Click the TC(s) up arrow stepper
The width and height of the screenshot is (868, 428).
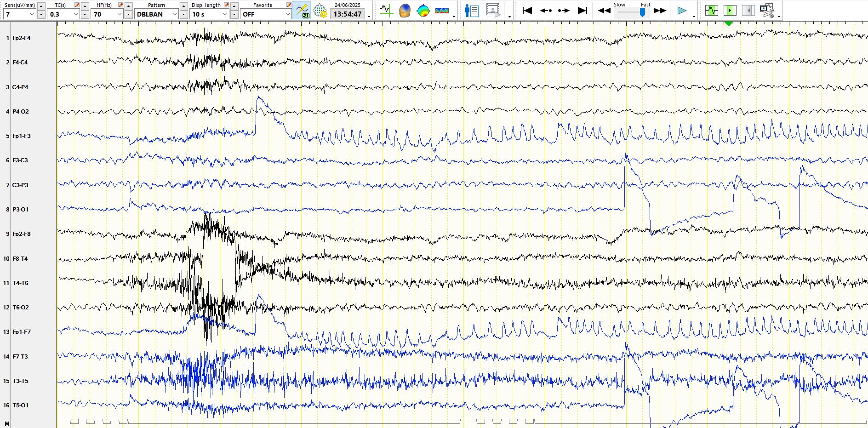(85, 6)
